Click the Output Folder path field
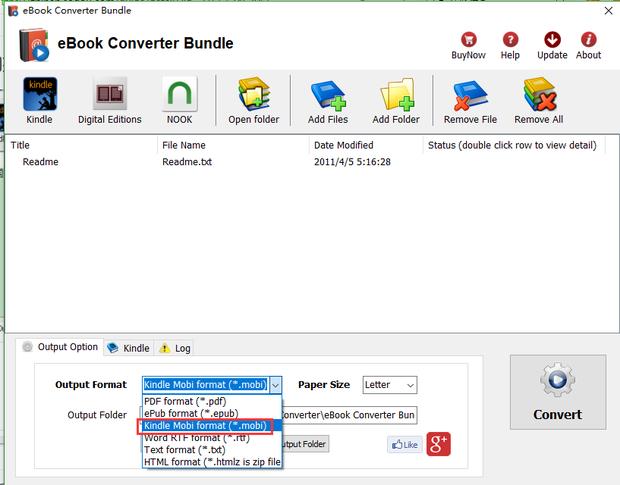Image resolution: width=620 pixels, height=485 pixels. 349,415
